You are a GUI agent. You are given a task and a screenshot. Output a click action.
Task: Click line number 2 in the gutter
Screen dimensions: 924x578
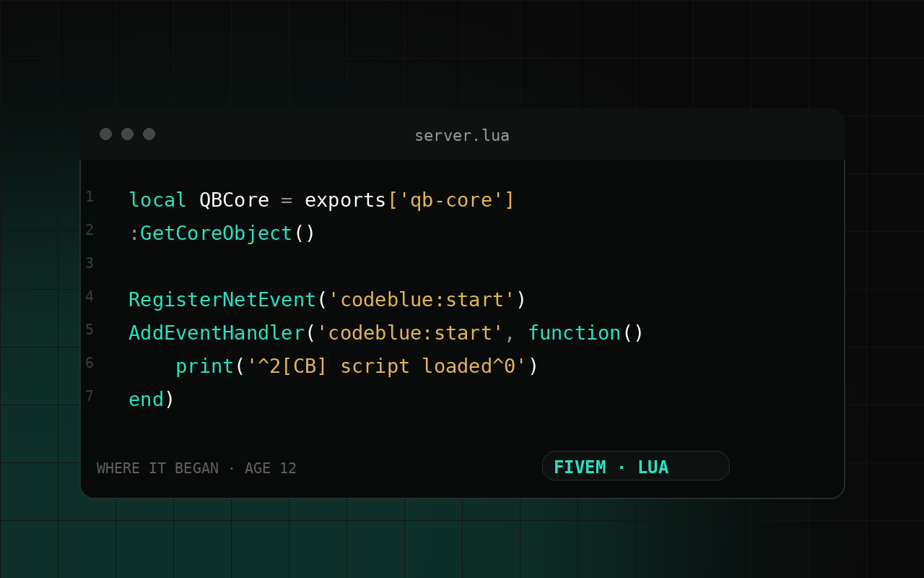click(x=90, y=230)
